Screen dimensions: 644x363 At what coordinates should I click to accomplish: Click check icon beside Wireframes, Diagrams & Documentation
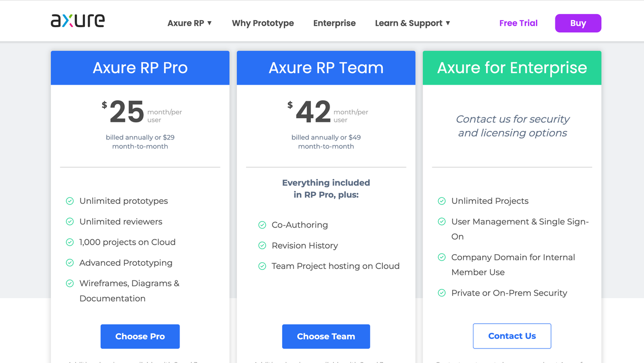click(x=70, y=283)
